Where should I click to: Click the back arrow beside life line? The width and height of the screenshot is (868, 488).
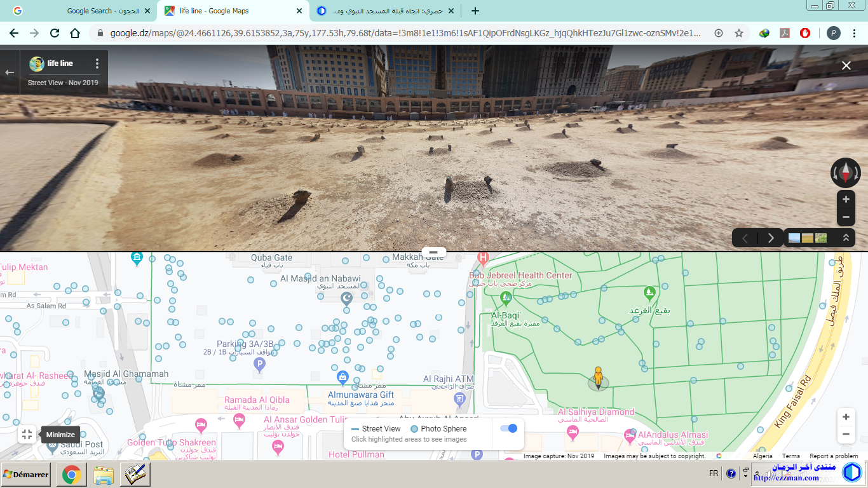click(x=10, y=72)
